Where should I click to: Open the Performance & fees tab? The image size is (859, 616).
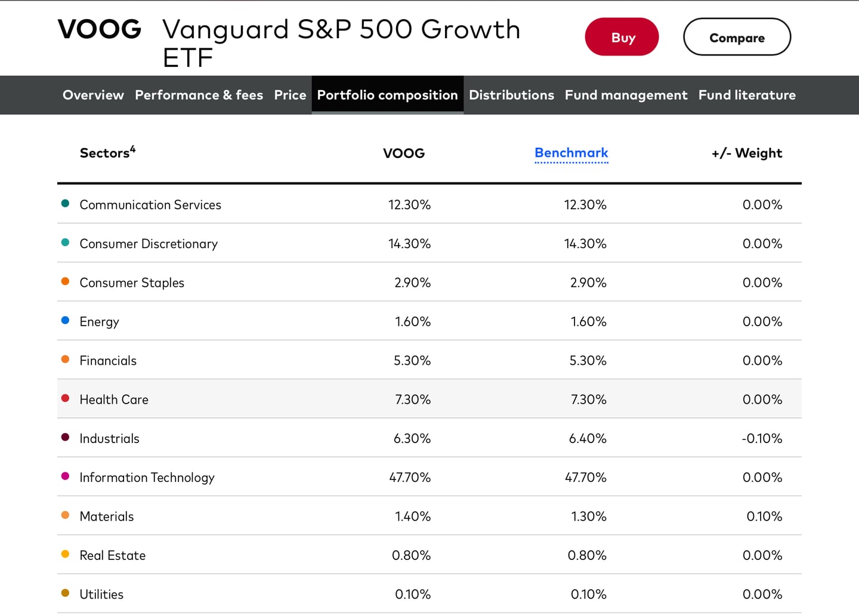pos(199,95)
